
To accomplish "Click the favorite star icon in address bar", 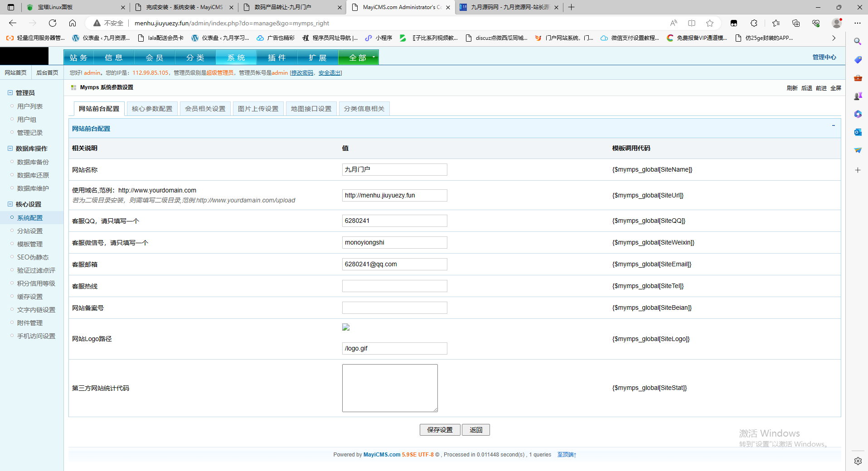I will [x=710, y=23].
